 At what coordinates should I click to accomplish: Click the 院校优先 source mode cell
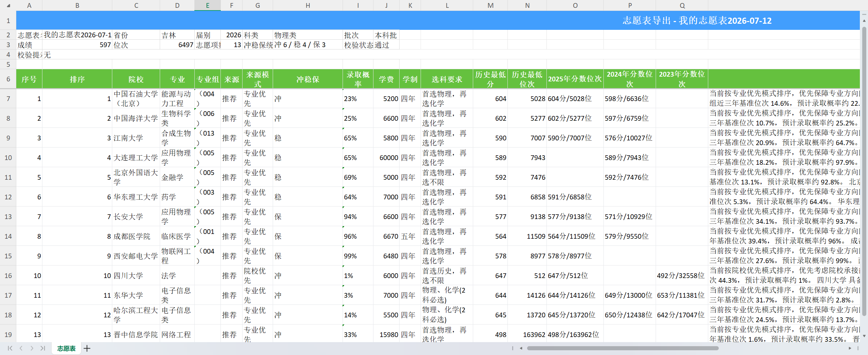(258, 276)
